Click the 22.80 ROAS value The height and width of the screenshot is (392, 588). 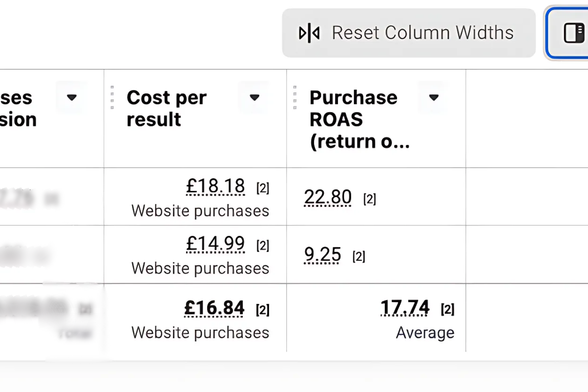tap(327, 197)
